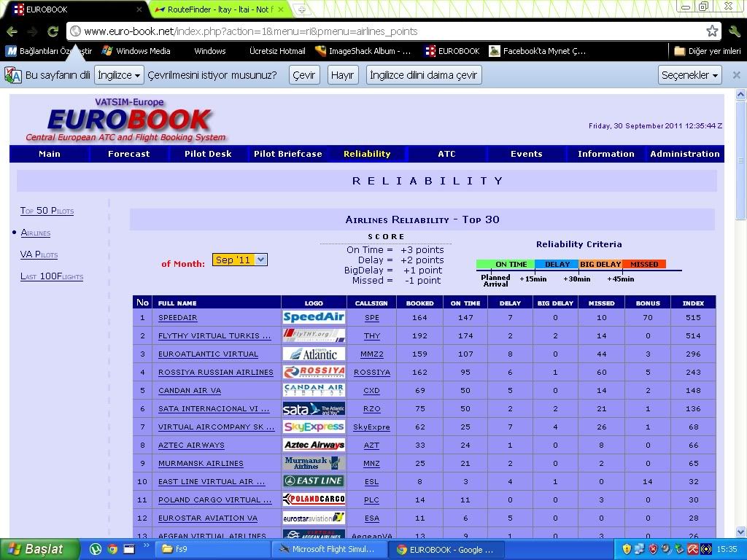Click the FlyTHY.org logo
747x560 pixels.
[314, 335]
